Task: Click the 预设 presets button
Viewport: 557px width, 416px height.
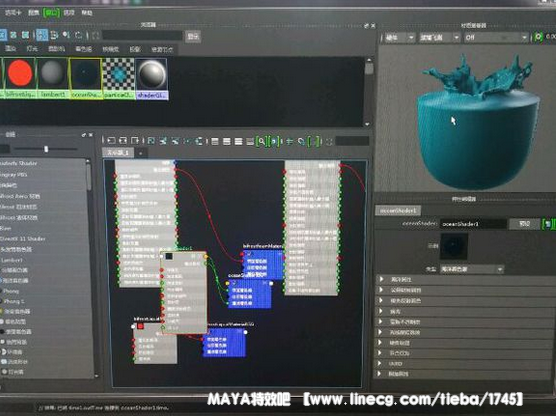Action: coord(525,223)
